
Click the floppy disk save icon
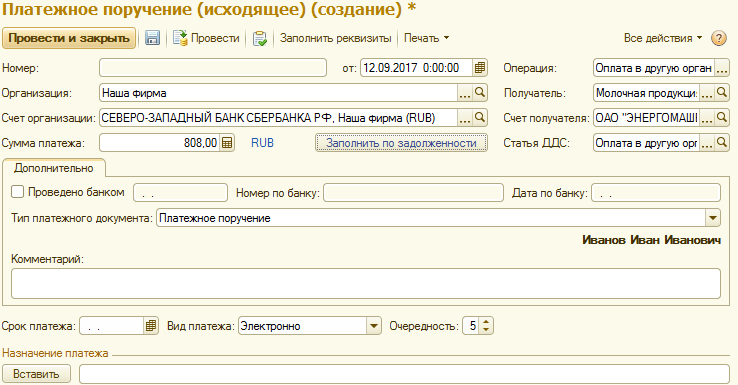click(x=152, y=38)
